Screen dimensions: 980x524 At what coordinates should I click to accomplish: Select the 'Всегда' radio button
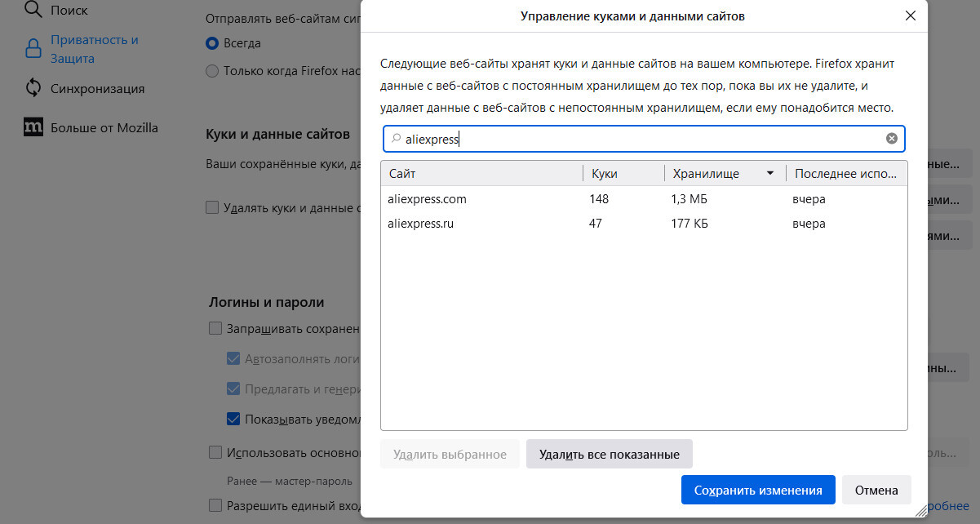click(213, 42)
